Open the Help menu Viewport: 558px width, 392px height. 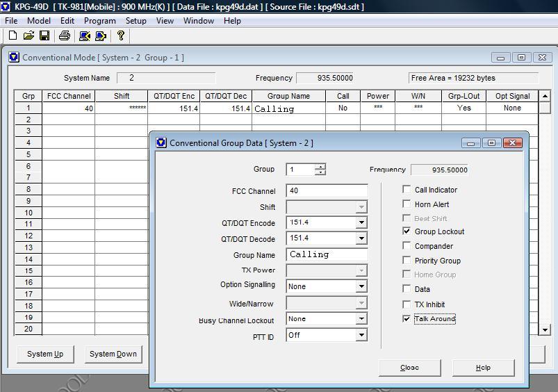(232, 21)
